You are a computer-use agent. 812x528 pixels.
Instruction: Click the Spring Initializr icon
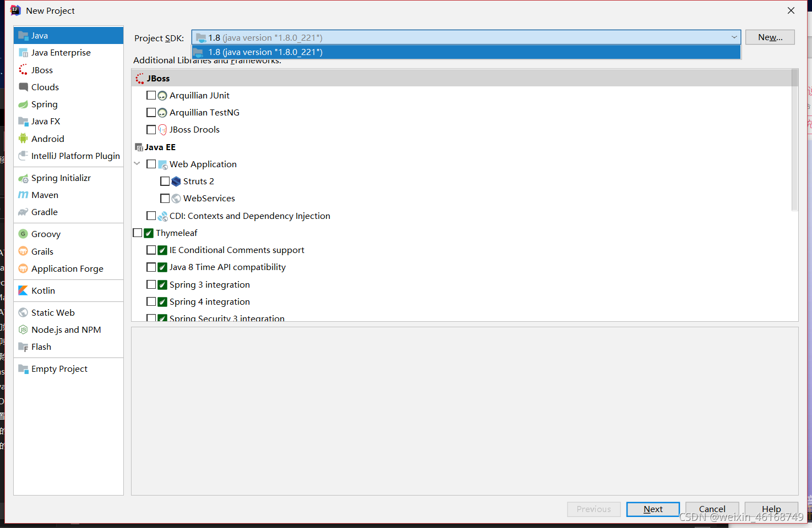[23, 178]
